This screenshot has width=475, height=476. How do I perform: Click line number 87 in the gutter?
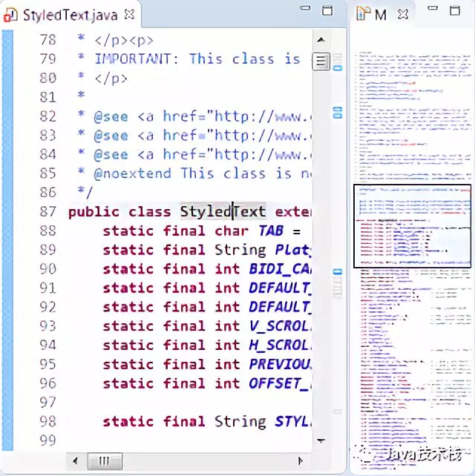(48, 211)
